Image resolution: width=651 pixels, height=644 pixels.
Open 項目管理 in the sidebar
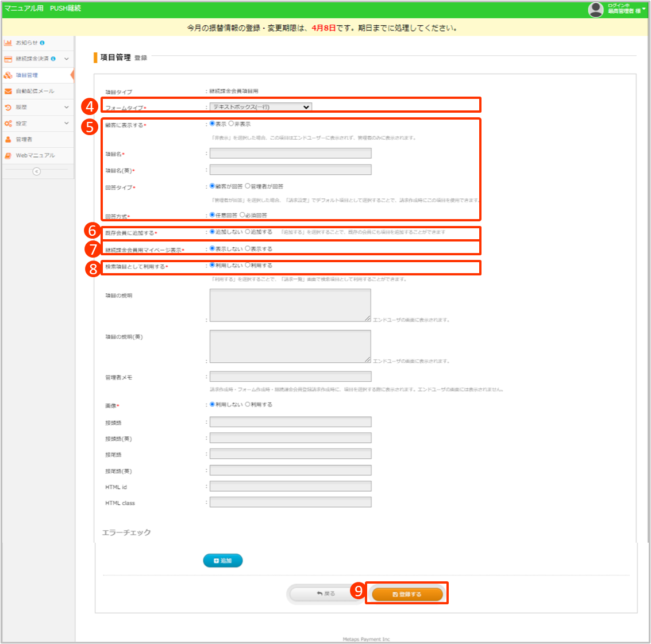click(x=27, y=75)
